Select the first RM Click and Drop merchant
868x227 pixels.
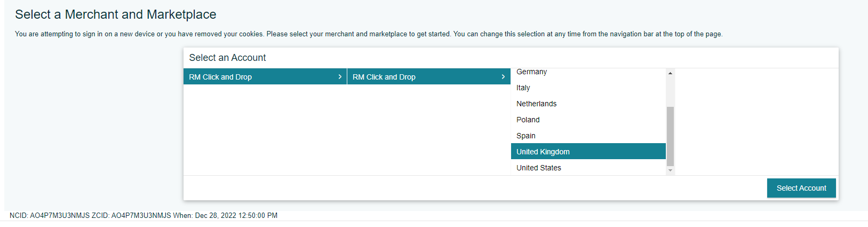point(220,77)
